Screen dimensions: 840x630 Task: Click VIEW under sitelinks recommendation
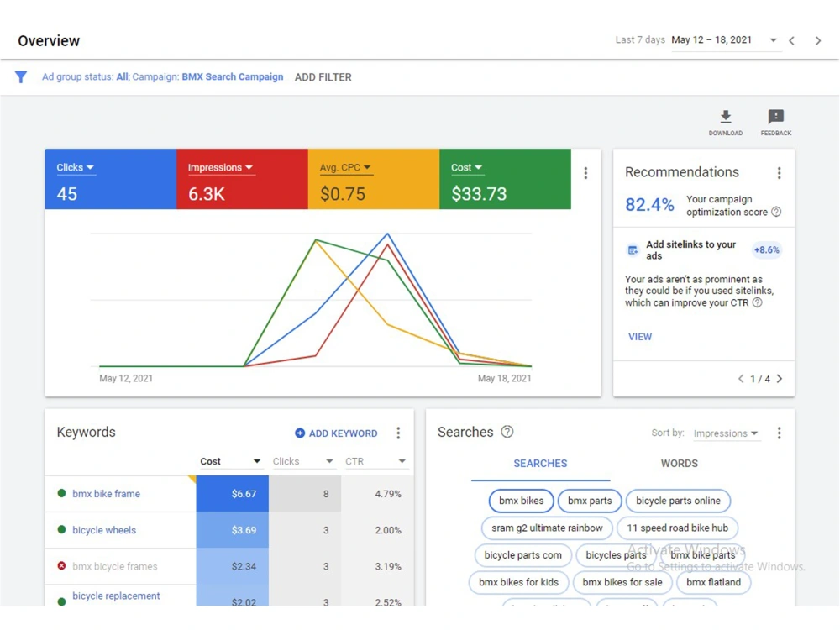pos(640,337)
